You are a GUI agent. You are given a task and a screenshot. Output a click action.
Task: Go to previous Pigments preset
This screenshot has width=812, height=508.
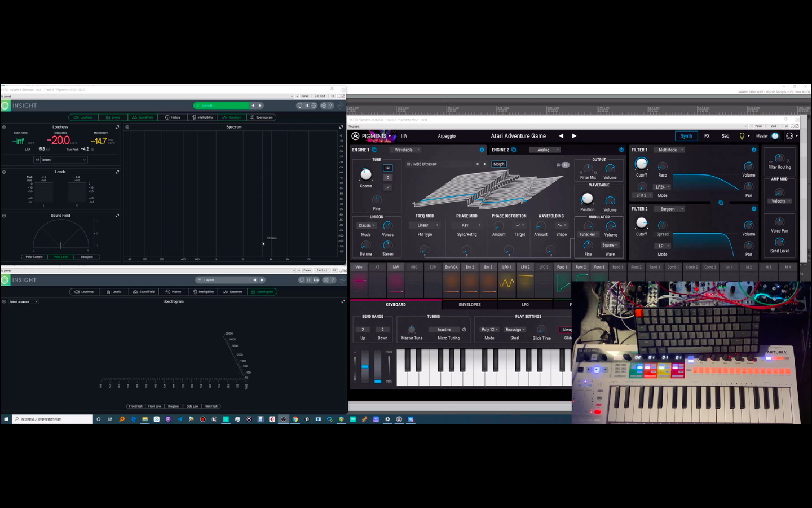561,136
